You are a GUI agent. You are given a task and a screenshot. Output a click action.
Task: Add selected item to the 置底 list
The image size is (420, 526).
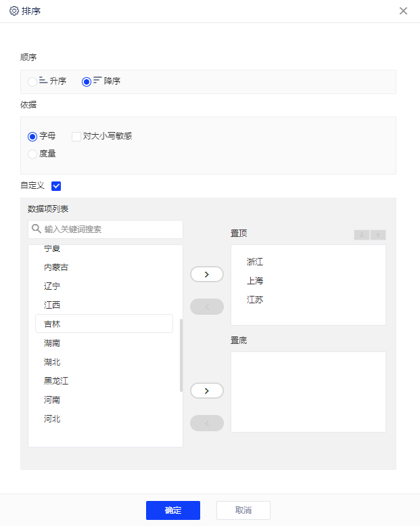click(207, 391)
